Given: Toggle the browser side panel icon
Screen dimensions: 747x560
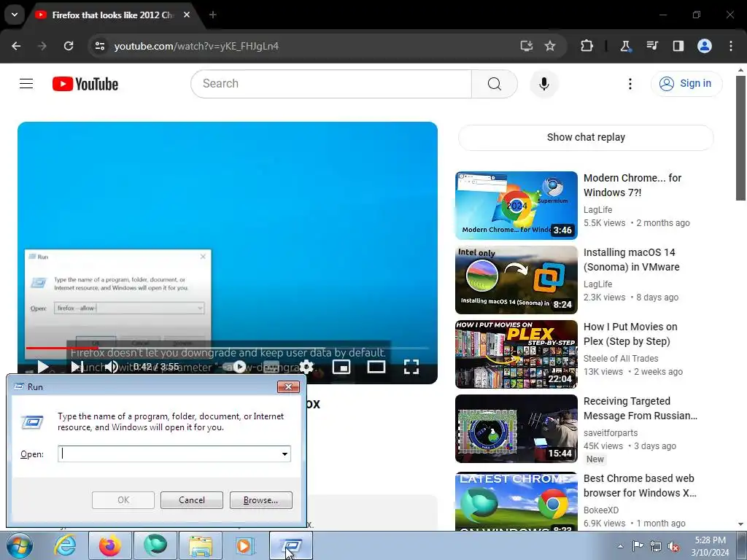Looking at the screenshot, I should click(678, 46).
